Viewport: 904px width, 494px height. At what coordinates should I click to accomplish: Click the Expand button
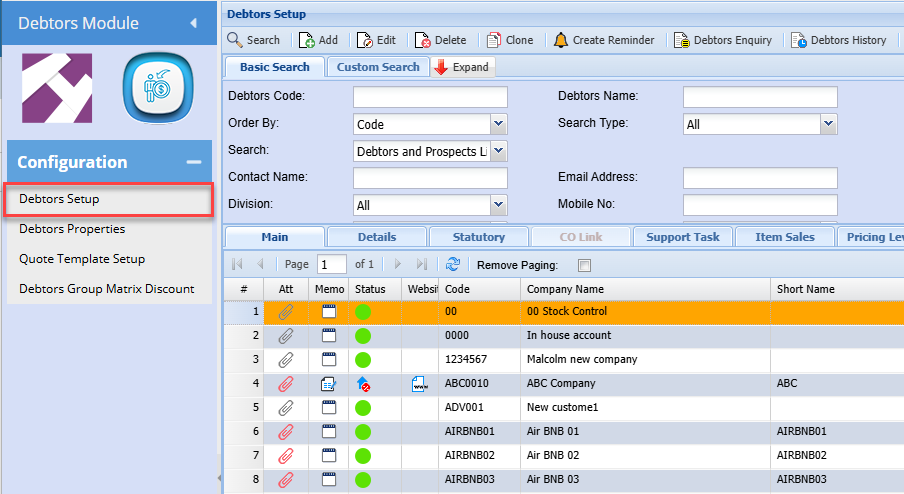tap(462, 67)
